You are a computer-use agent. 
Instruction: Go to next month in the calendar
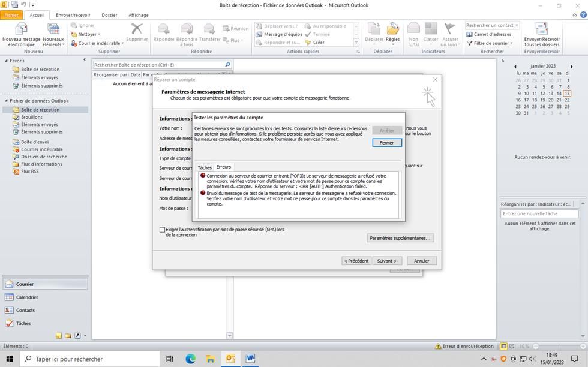point(571,67)
